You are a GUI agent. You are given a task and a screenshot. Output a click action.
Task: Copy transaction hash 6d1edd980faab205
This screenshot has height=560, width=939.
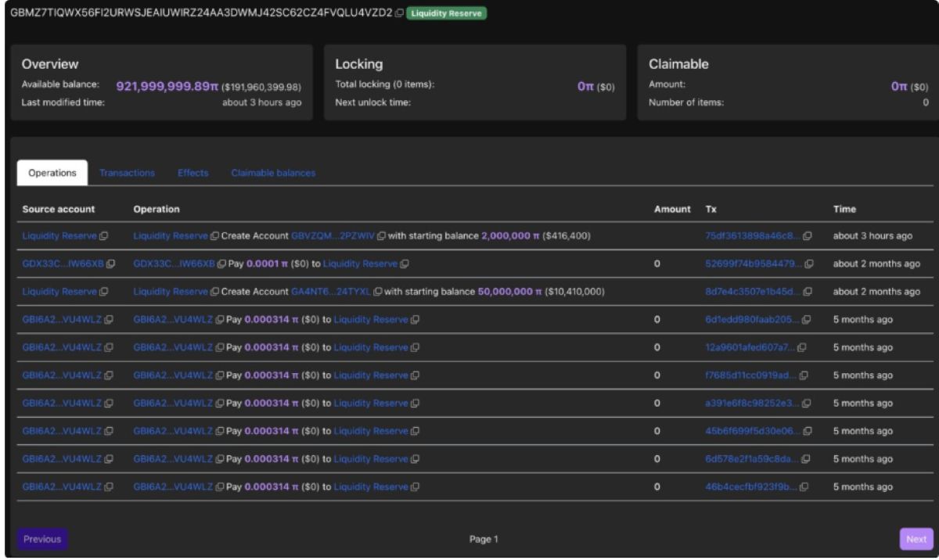coord(807,319)
